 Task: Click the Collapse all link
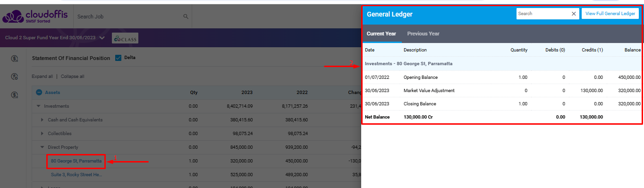coord(73,77)
